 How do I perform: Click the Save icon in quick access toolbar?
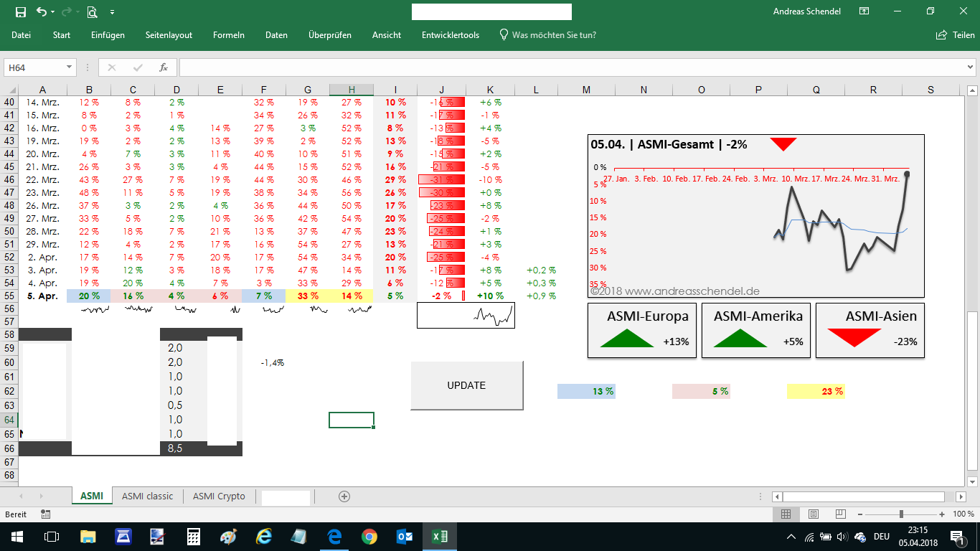coord(20,12)
